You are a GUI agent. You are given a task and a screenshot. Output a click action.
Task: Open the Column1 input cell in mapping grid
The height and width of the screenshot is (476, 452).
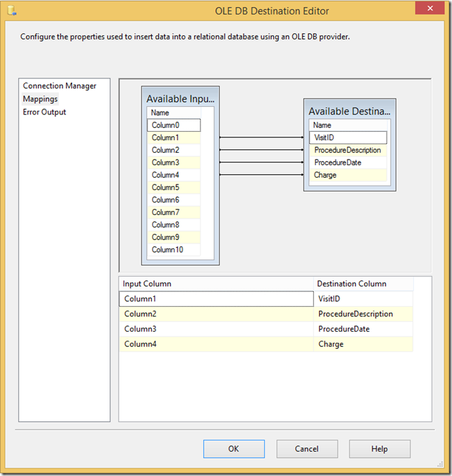click(216, 298)
